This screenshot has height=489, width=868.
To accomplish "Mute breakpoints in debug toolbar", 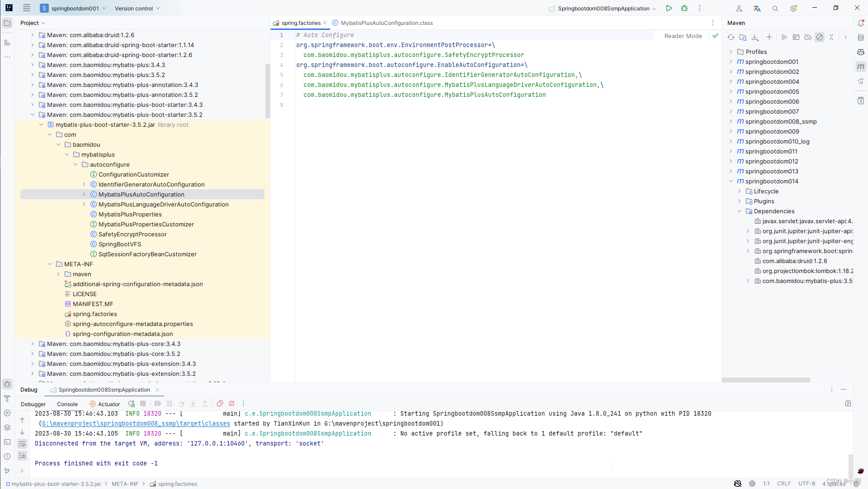I will [232, 403].
